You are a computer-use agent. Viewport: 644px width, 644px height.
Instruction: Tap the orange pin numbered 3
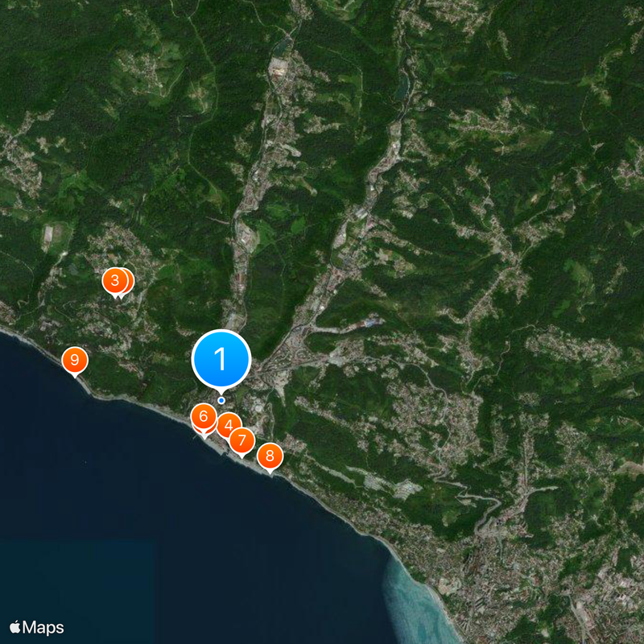pyautogui.click(x=115, y=281)
